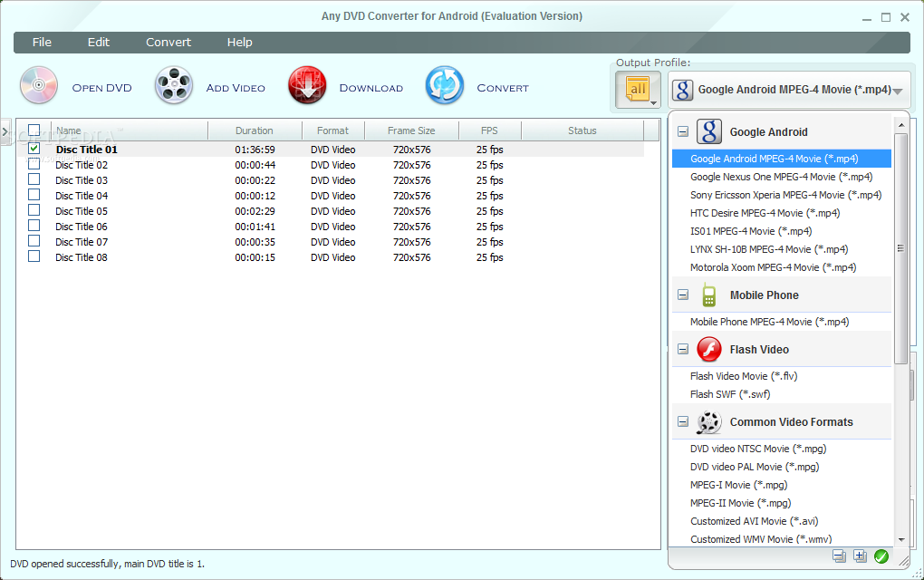Viewport: 924px width, 580px height.
Task: Open the File menu
Action: pyautogui.click(x=42, y=43)
